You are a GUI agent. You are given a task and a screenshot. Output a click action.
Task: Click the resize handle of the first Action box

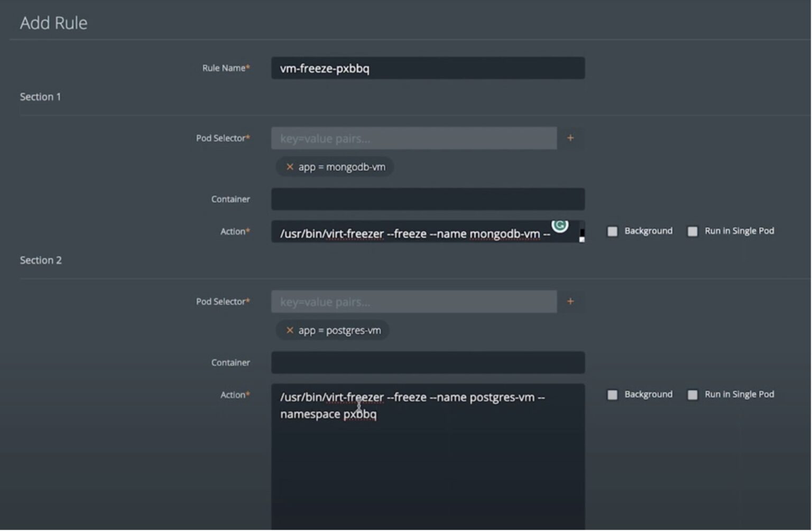[x=582, y=238]
